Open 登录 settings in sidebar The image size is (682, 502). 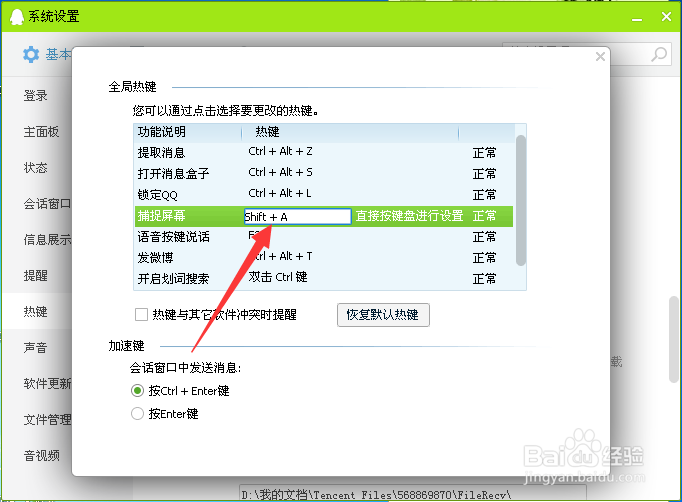coord(36,95)
